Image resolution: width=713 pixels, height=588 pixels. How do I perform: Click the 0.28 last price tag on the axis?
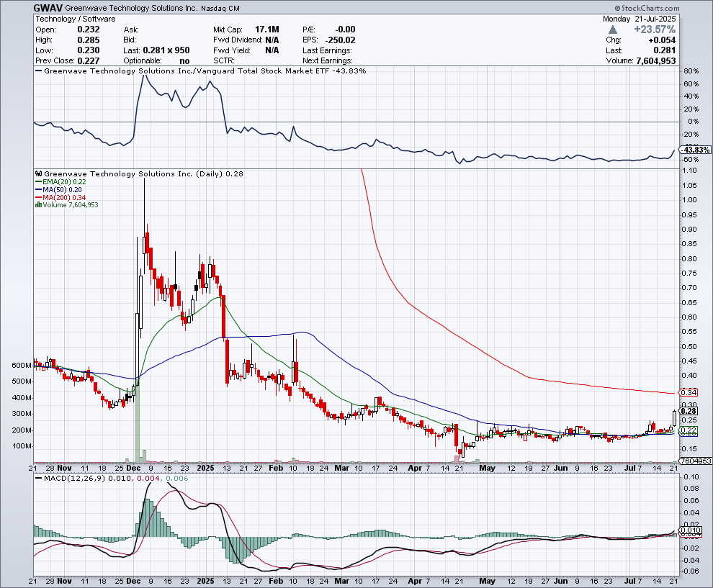coord(689,411)
